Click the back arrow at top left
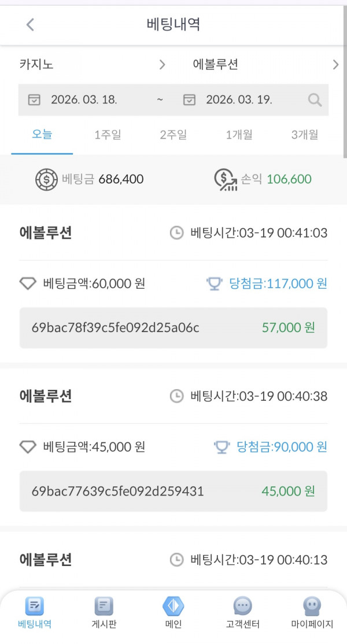 click(30, 25)
